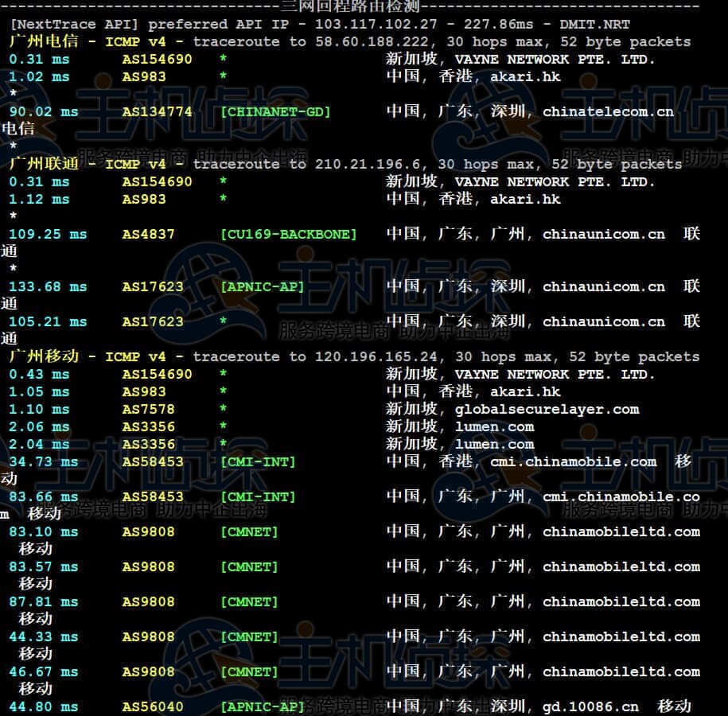This screenshot has height=716, width=728.
Task: Select the 109.25 ms latency value
Action: click(x=48, y=234)
